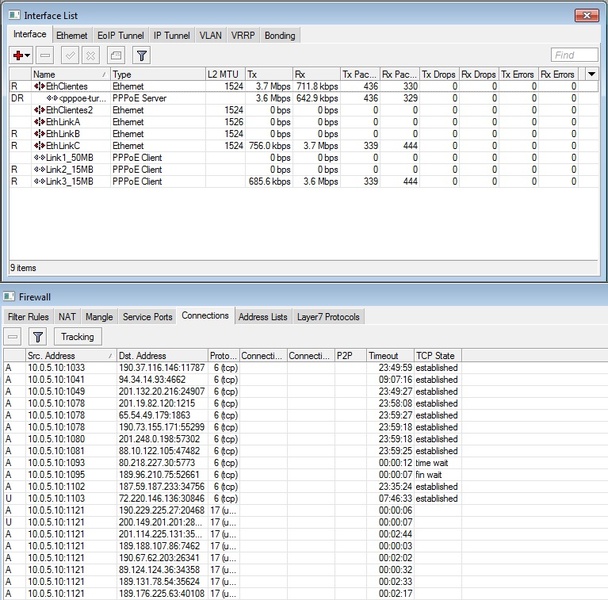The width and height of the screenshot is (608, 600).
Task: Open the NAT tab in Firewall
Action: click(67, 317)
